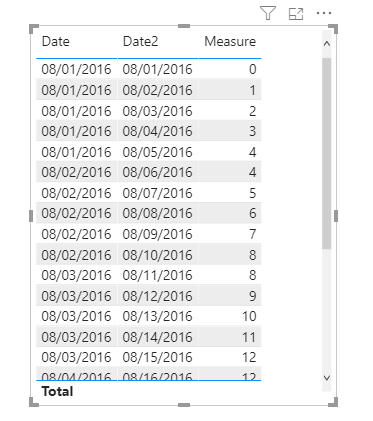Select Date2 cell 08/11/2016
The height and width of the screenshot is (421, 373).
tap(157, 275)
